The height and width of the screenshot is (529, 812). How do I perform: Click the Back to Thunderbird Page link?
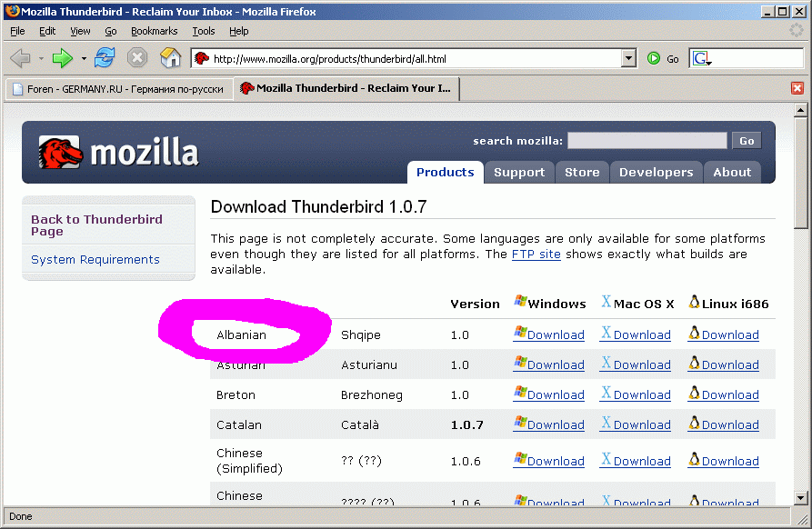[96, 225]
